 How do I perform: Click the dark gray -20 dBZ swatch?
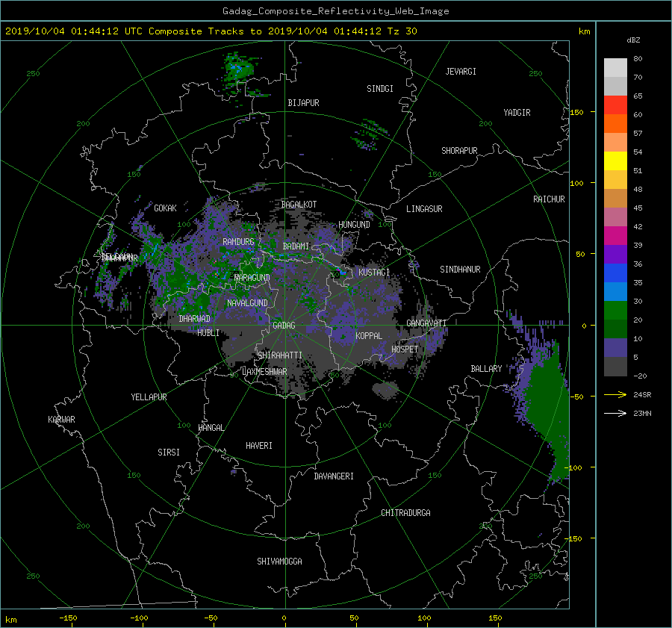(x=615, y=367)
